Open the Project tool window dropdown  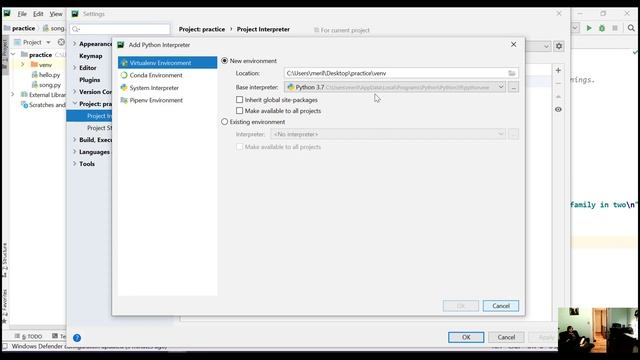[48, 42]
